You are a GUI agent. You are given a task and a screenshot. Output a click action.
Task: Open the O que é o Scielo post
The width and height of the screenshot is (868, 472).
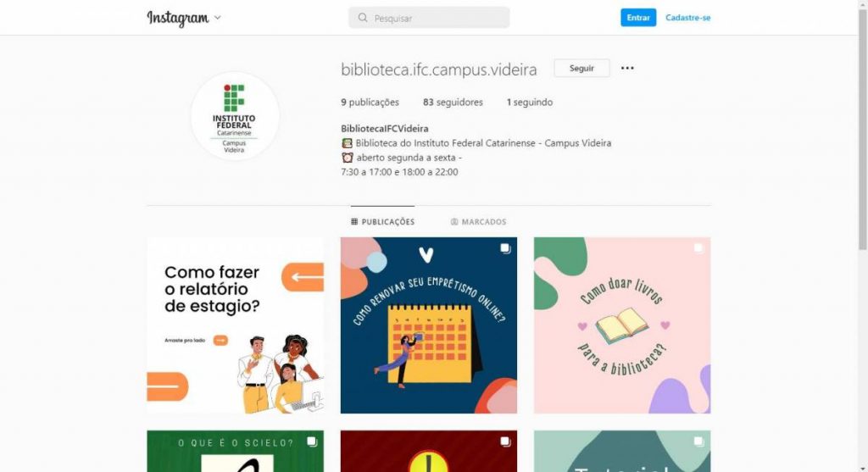236,451
